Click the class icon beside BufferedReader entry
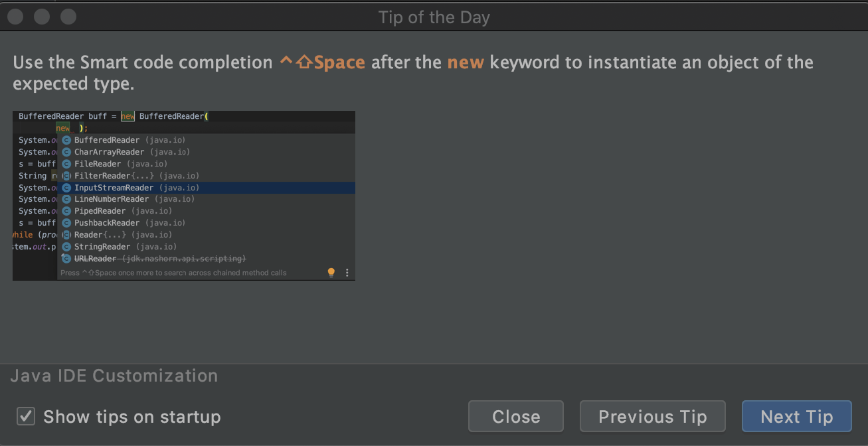The image size is (868, 446). tap(66, 140)
